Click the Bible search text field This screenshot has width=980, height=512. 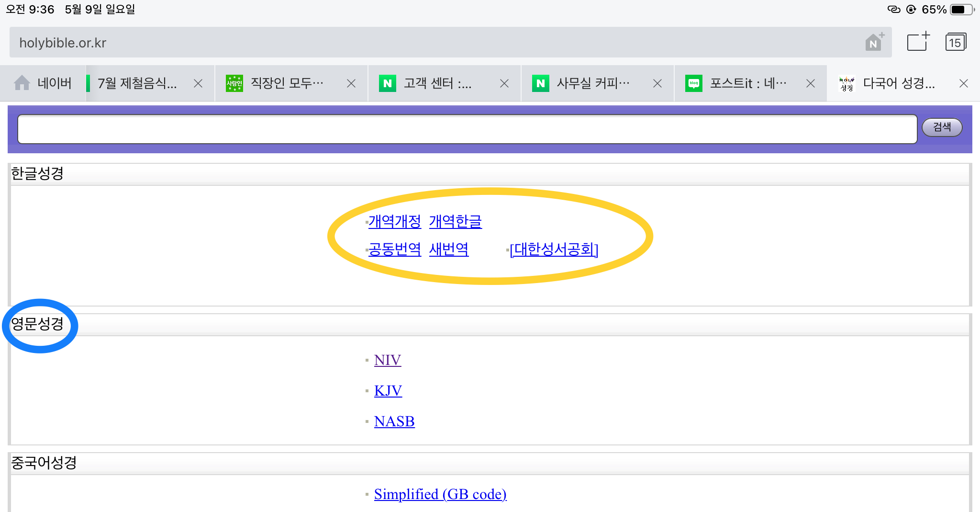pyautogui.click(x=467, y=129)
